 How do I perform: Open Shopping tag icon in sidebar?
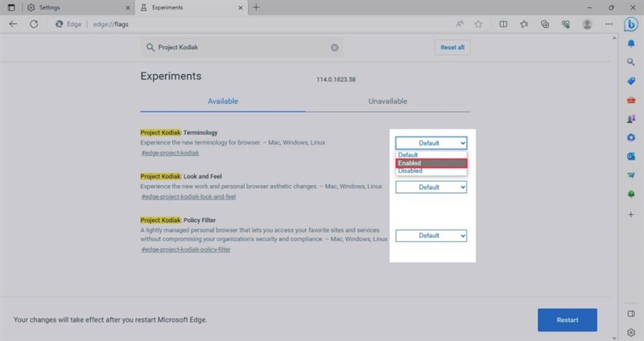point(631,81)
